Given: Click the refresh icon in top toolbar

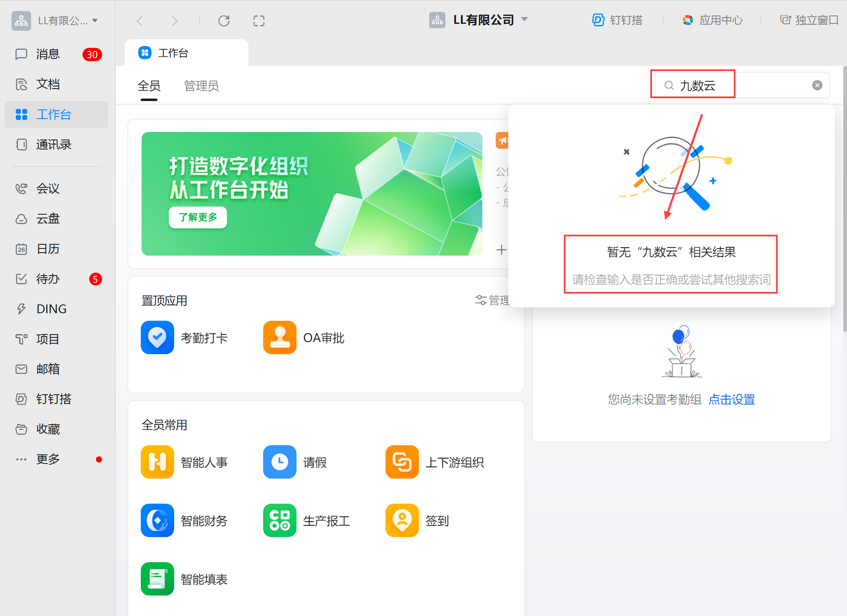Looking at the screenshot, I should coord(224,20).
